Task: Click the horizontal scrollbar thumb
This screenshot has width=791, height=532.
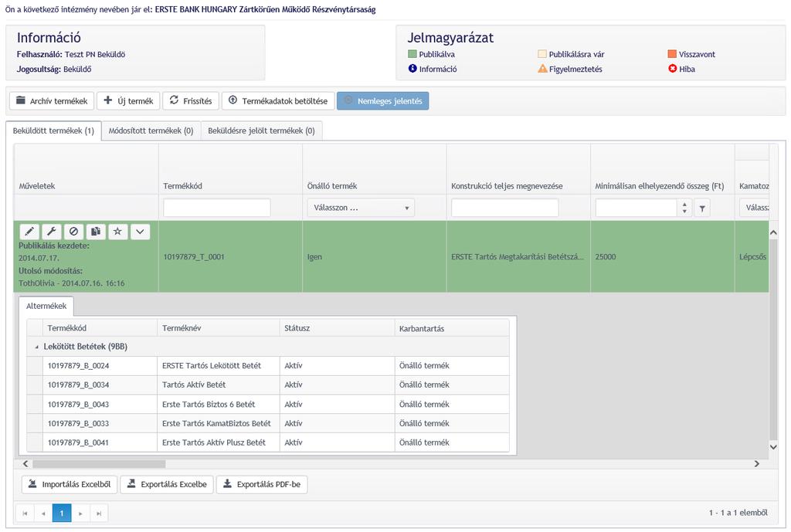Action: click(x=99, y=464)
